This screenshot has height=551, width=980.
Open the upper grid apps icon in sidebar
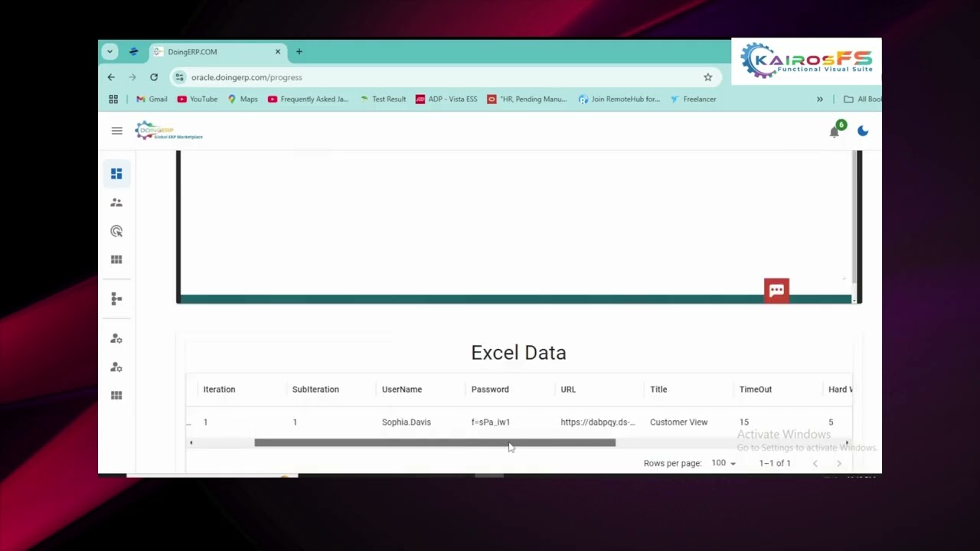(x=116, y=259)
